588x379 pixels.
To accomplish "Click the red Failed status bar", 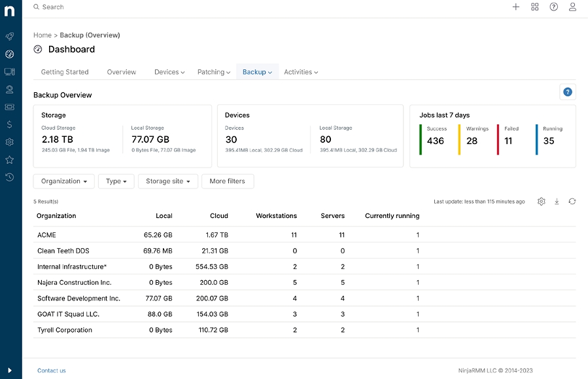I will [x=498, y=139].
